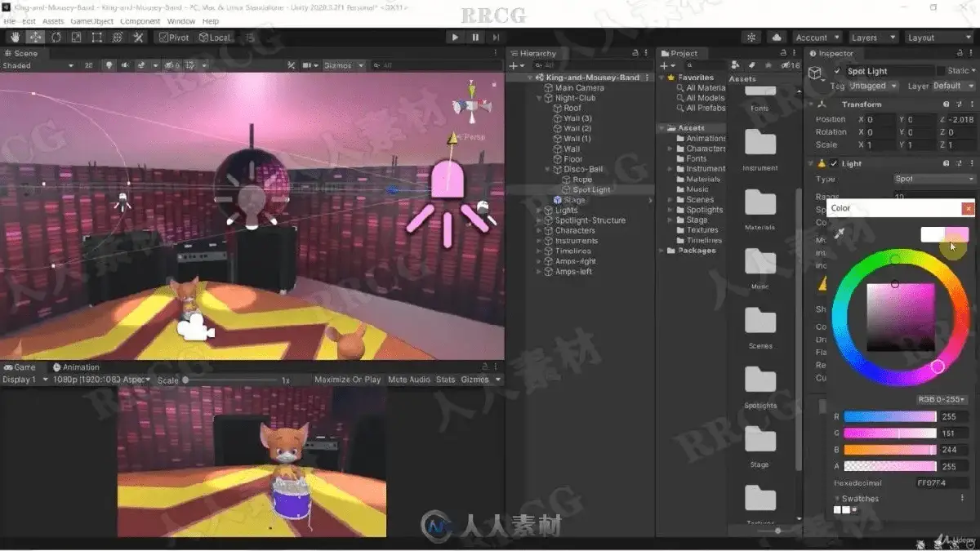Screen dimensions: 980x551
Task: Toggle the Static checkbox
Action: click(x=943, y=71)
